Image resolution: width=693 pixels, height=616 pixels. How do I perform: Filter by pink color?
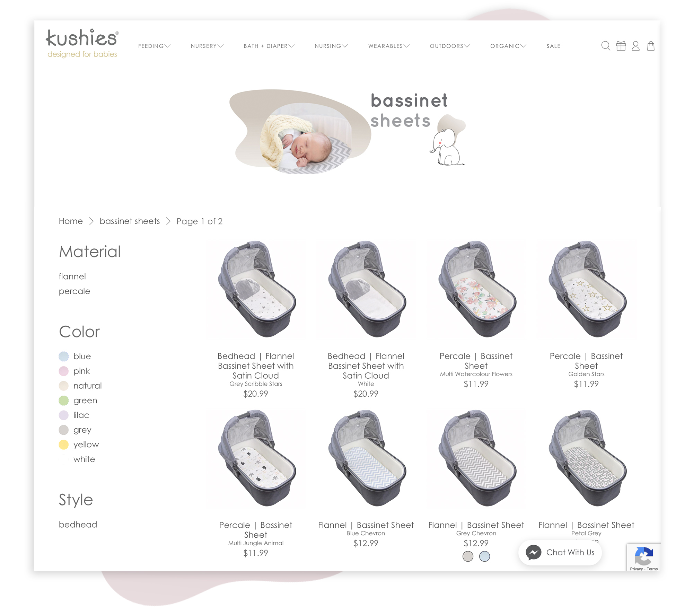74,371
